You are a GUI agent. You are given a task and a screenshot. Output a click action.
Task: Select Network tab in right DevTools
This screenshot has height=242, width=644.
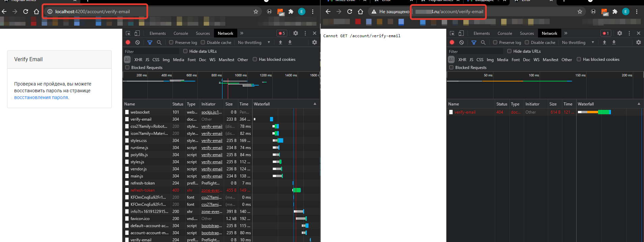pyautogui.click(x=549, y=33)
